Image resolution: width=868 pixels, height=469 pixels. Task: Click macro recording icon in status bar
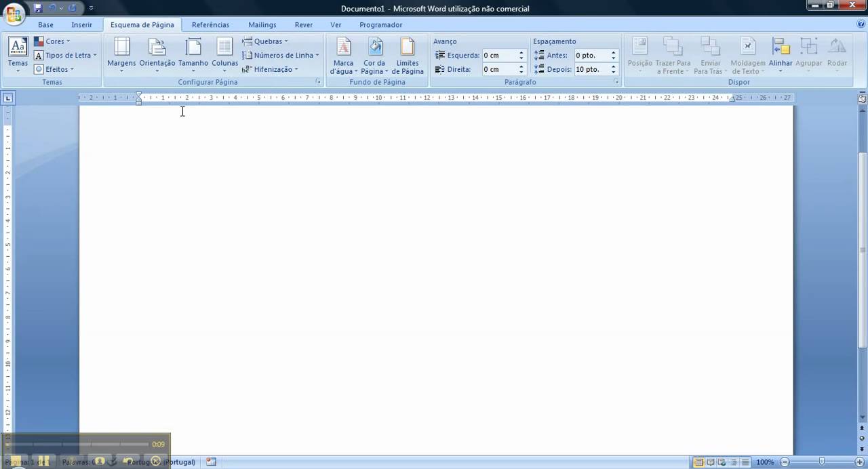[211, 462]
